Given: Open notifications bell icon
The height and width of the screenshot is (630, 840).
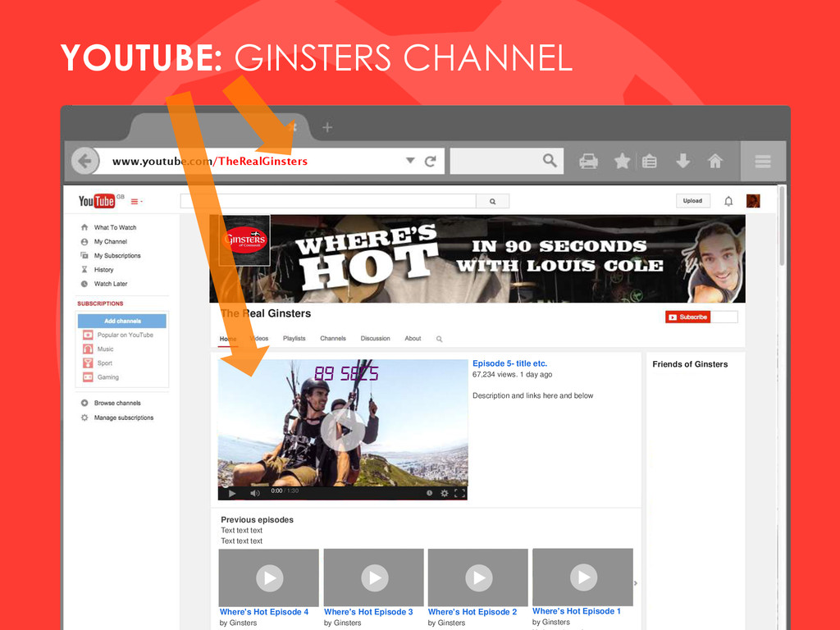Looking at the screenshot, I should tap(728, 202).
